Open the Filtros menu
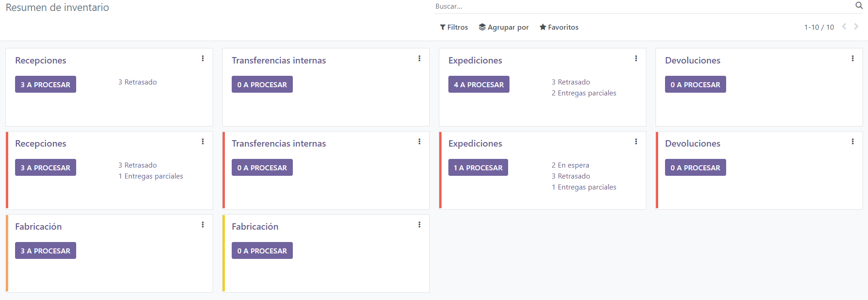The image size is (868, 300). pyautogui.click(x=453, y=27)
